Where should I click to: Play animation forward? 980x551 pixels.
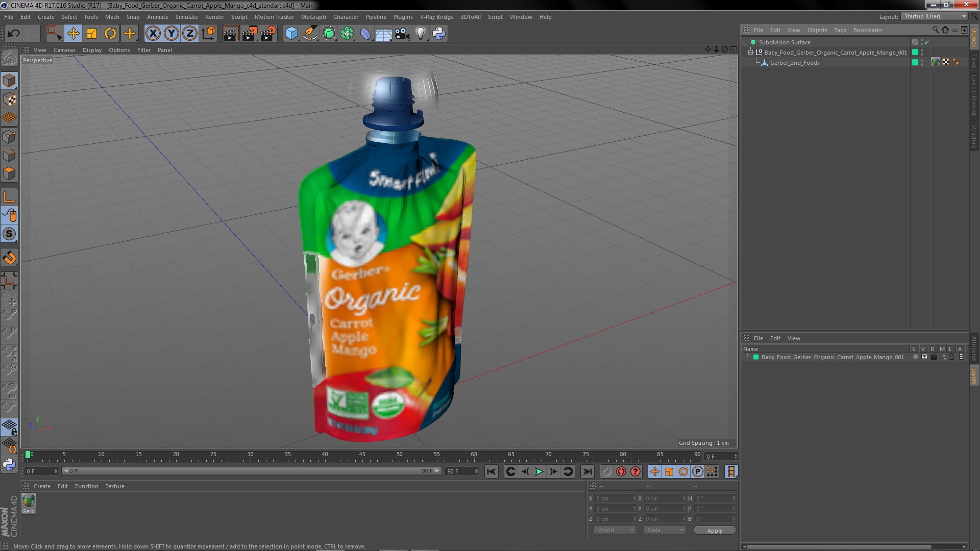539,472
